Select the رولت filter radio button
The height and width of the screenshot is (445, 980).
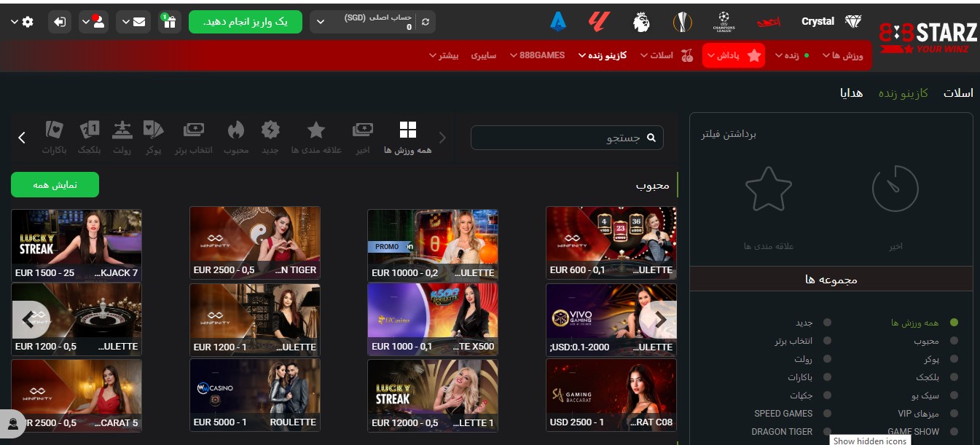point(827,359)
